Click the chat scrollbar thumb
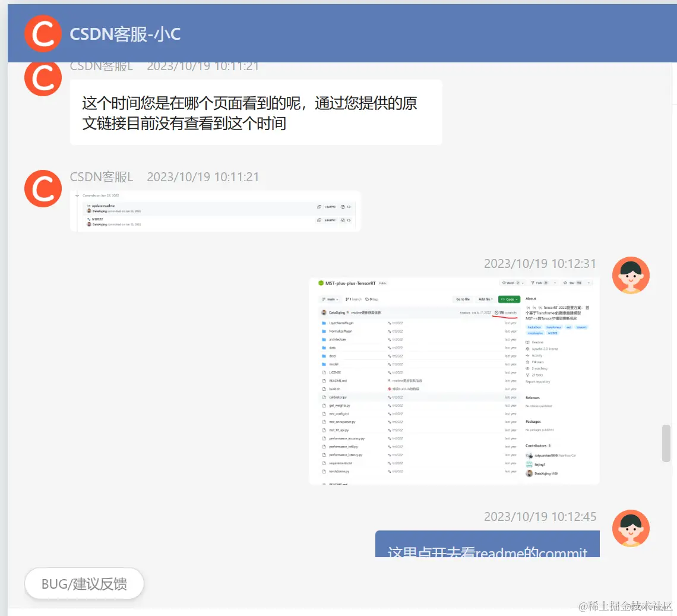The image size is (677, 616). tap(666, 443)
